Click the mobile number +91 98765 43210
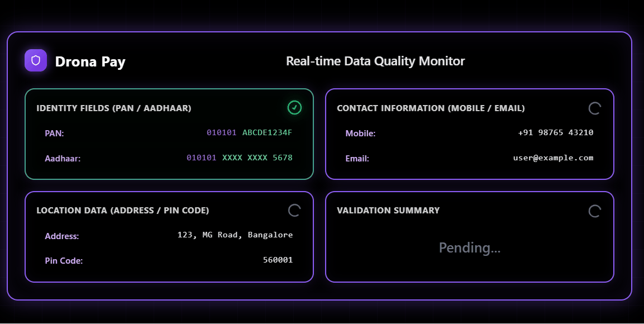Screen dimensions: 644x324 [x=556, y=132]
